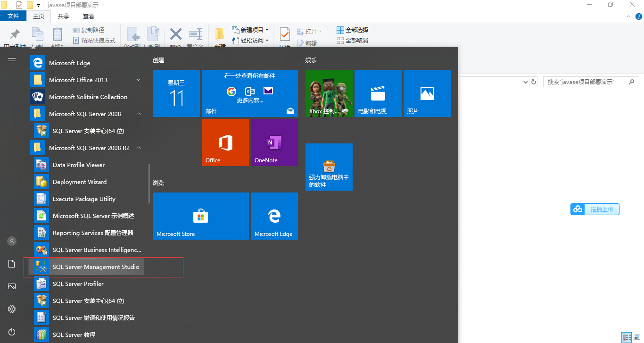Open the address bar history dropdown
Screen dimensions: 644x343
pos(526,82)
